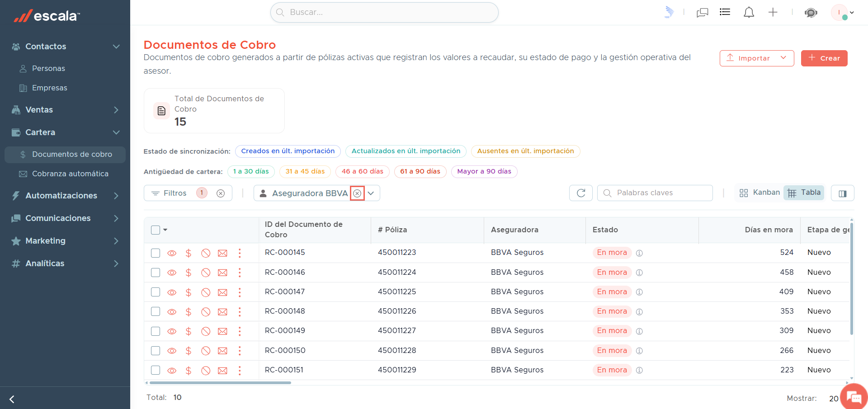Open notifications bell
The width and height of the screenshot is (868, 409).
[x=749, y=13]
